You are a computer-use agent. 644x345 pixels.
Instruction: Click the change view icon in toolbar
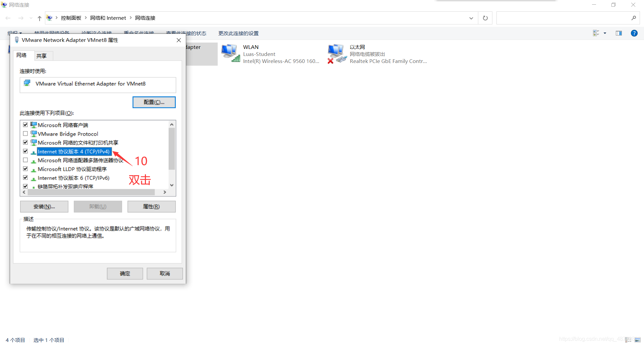click(596, 33)
